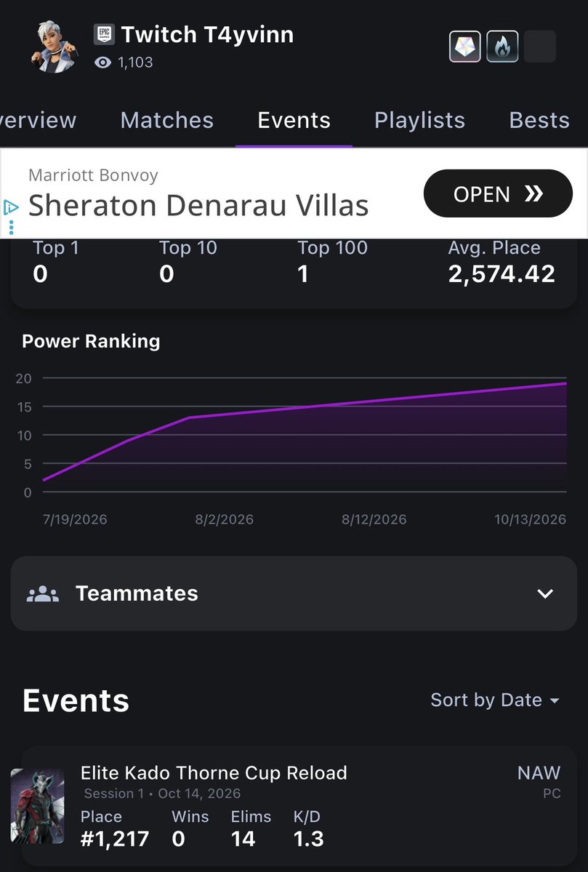Click the eye views icon

[x=102, y=63]
